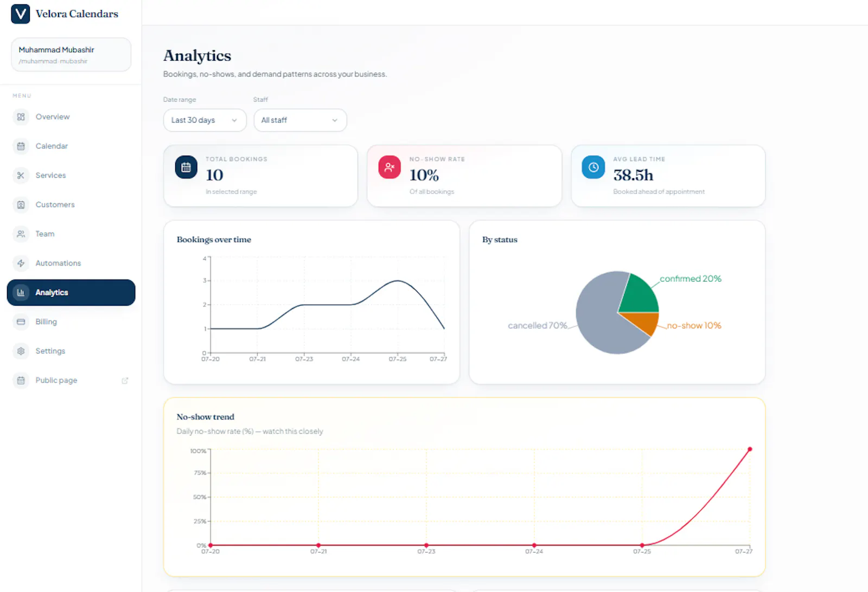Click the Analytics page heading
This screenshot has height=592, width=868.
[x=197, y=56]
